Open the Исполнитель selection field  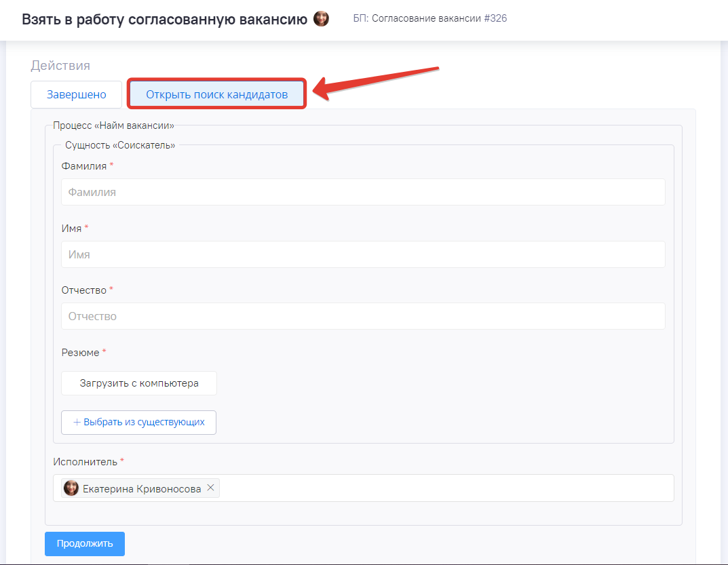[441, 488]
